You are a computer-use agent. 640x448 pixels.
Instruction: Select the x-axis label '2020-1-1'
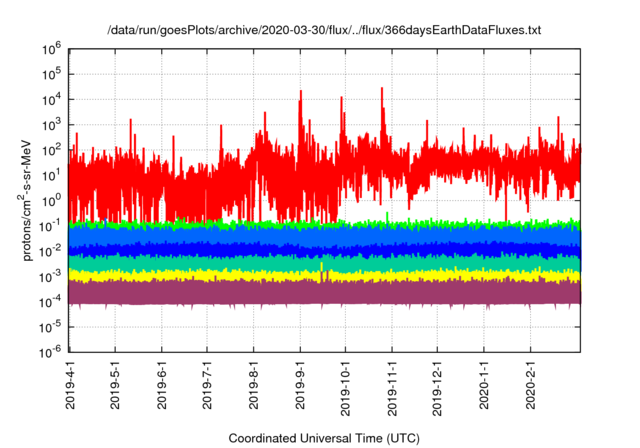tap(484, 385)
